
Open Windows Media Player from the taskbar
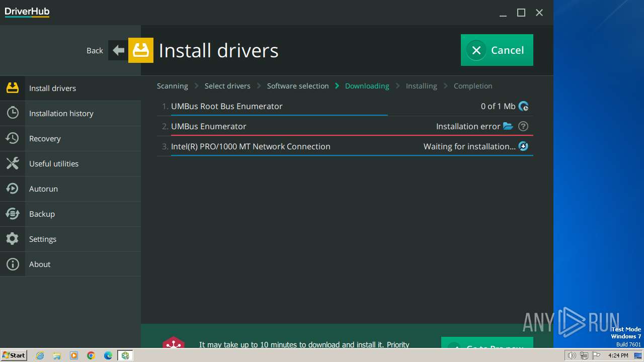tap(74, 355)
